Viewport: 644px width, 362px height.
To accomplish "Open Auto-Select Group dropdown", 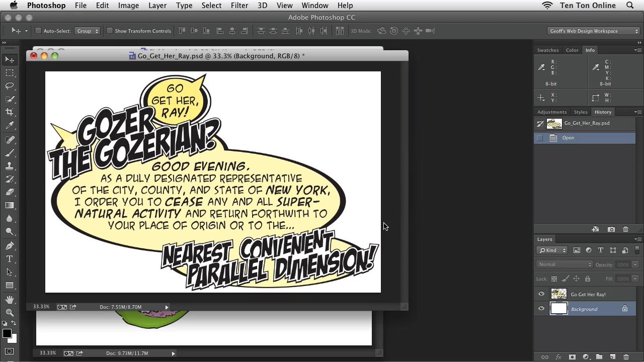I will point(87,31).
